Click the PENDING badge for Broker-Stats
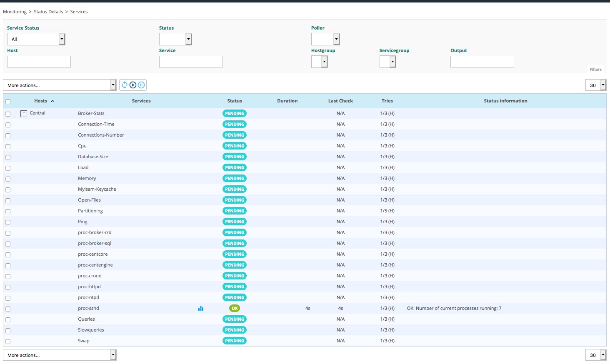Image resolution: width=610 pixels, height=364 pixels. click(235, 113)
